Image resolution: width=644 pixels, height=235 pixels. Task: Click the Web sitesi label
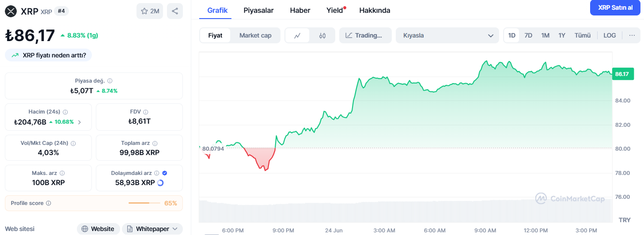[19, 229]
